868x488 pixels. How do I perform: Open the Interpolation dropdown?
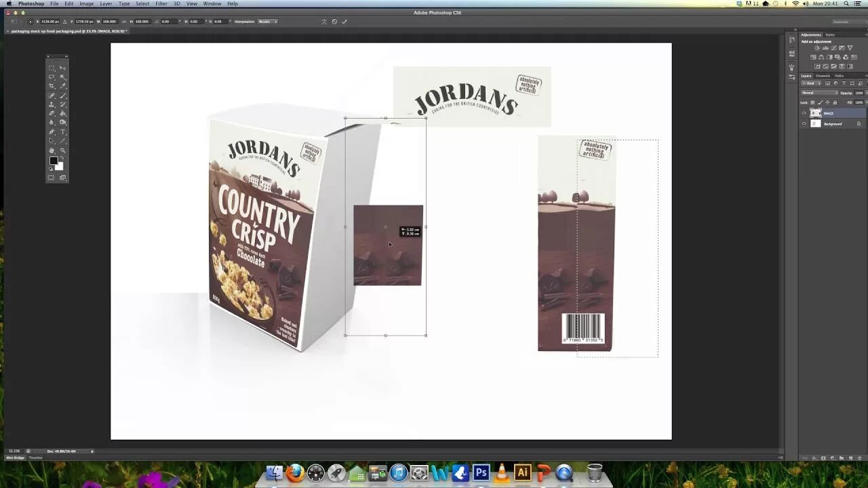267,22
